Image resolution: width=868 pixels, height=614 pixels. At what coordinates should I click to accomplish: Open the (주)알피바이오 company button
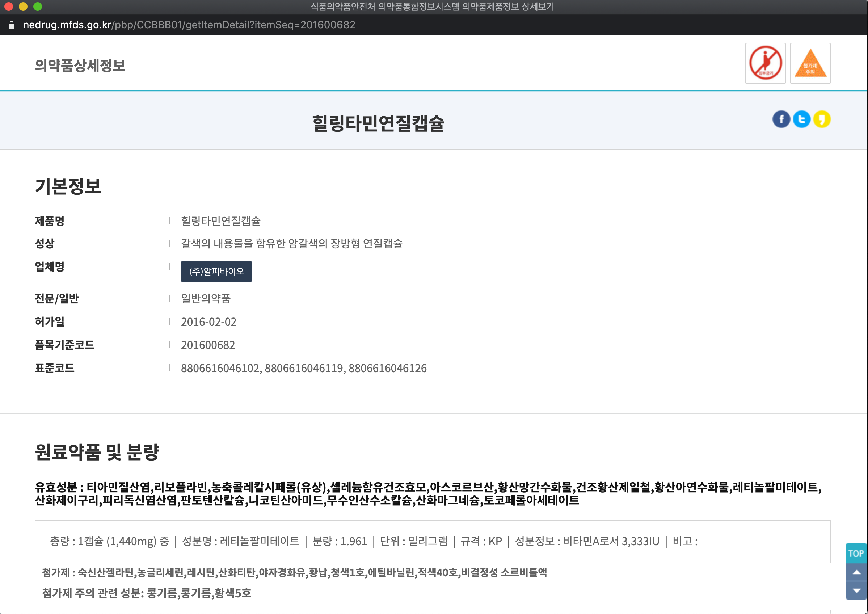216,272
